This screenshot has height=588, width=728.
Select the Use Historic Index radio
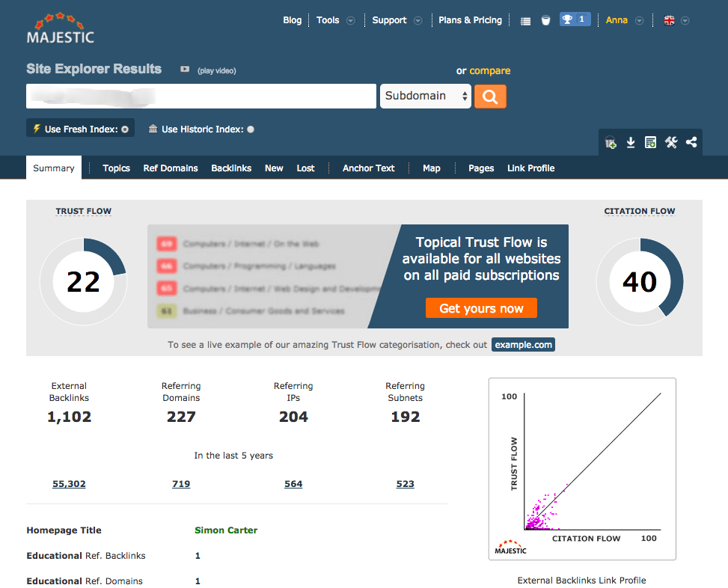[251, 129]
